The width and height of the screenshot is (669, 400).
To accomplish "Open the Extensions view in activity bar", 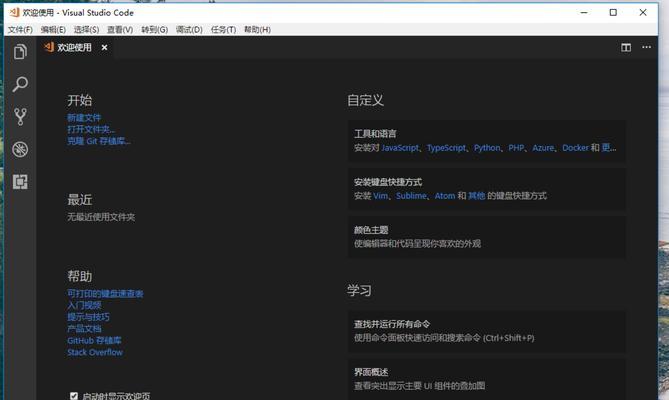I will (x=20, y=182).
